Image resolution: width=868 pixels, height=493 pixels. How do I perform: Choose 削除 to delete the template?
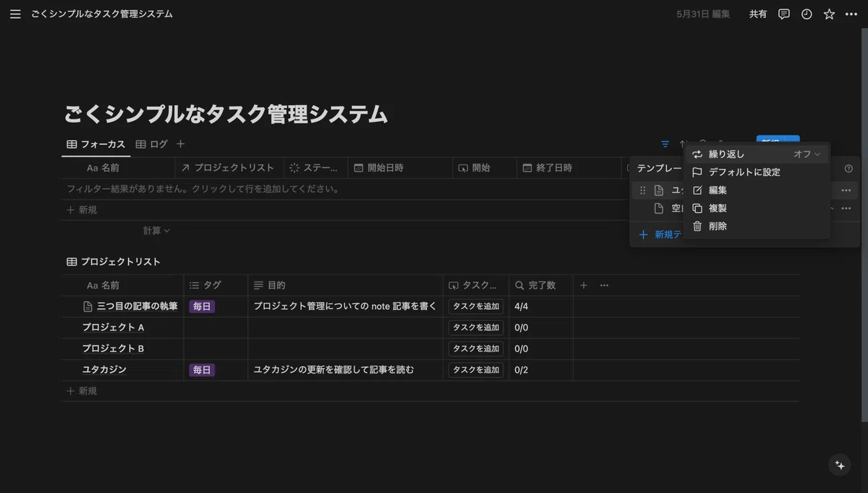[x=757, y=226]
